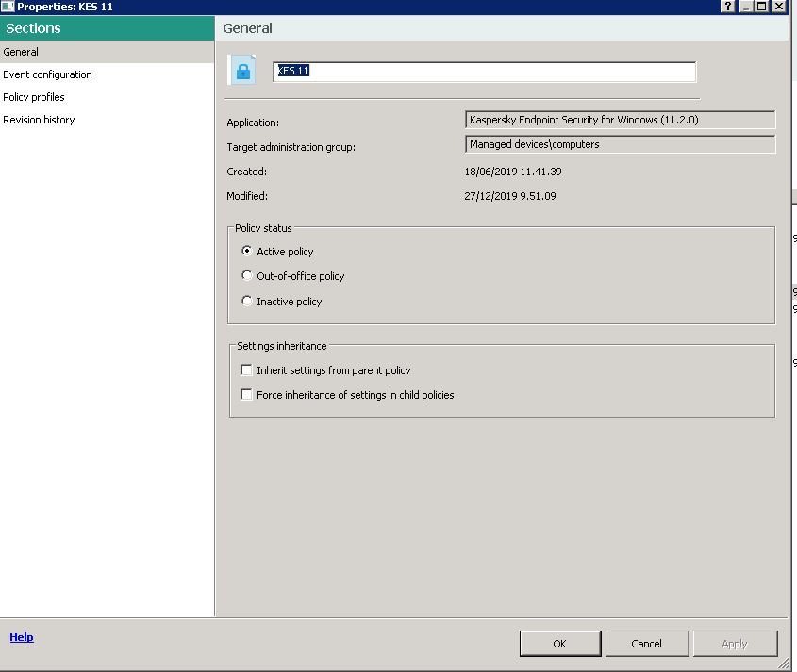Image resolution: width=797 pixels, height=672 pixels.
Task: Open the Help link
Action: click(x=22, y=637)
